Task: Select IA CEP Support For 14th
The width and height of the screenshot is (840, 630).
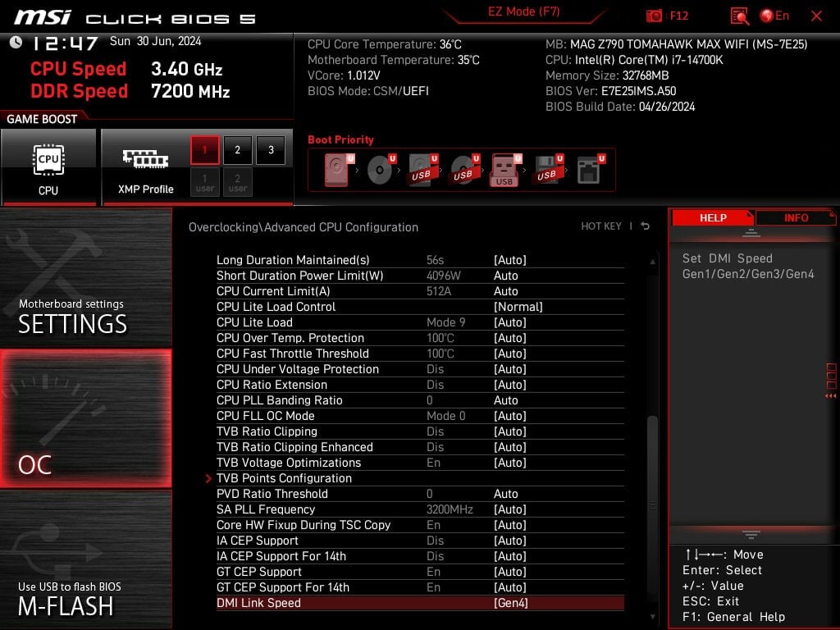Action: 420,556
